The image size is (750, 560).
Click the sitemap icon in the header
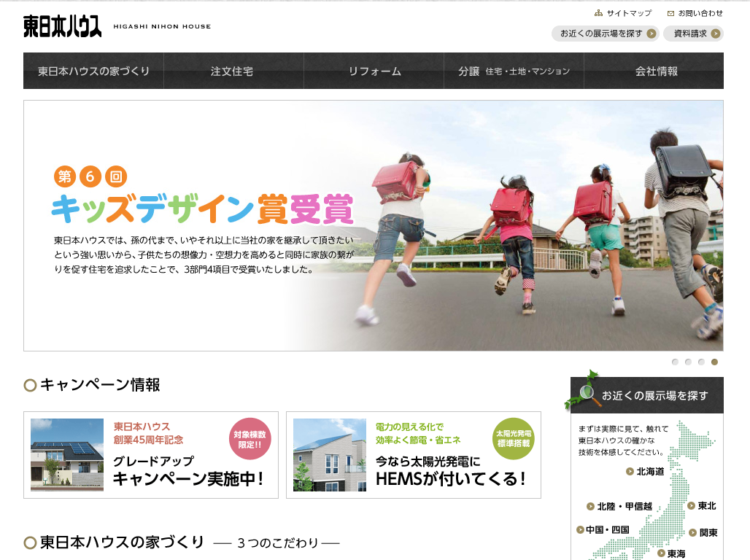[x=598, y=13]
